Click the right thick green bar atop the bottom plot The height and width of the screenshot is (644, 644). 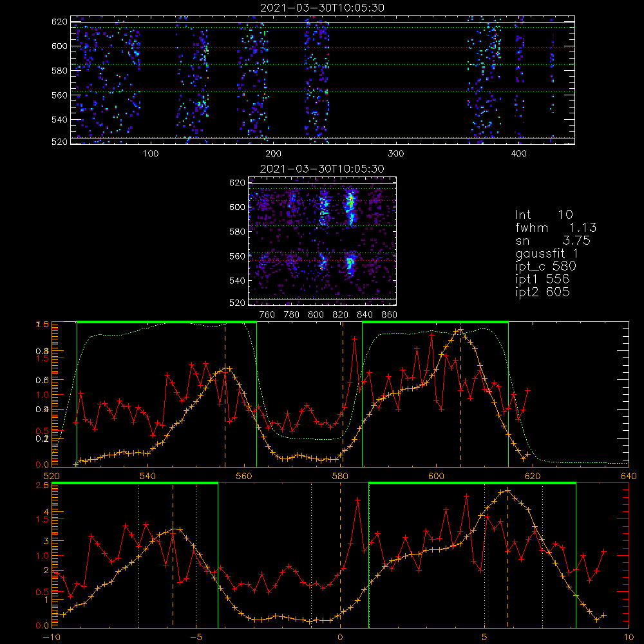472,484
